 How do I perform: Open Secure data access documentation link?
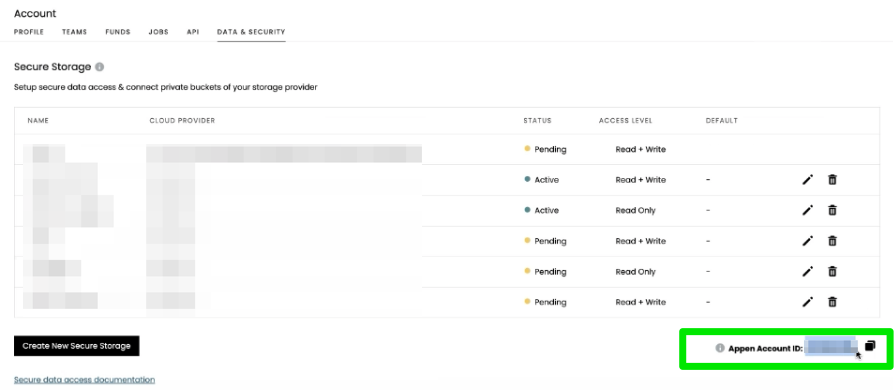click(x=84, y=380)
